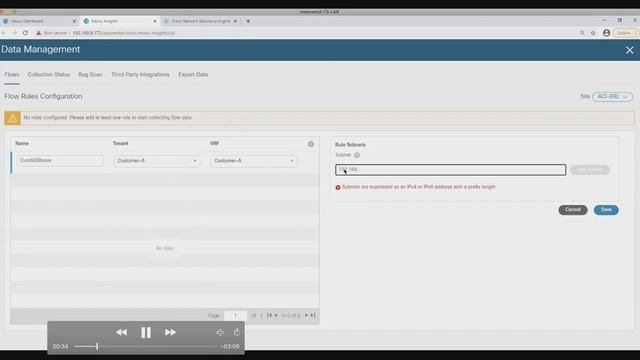Click the VRF column header

[214, 143]
